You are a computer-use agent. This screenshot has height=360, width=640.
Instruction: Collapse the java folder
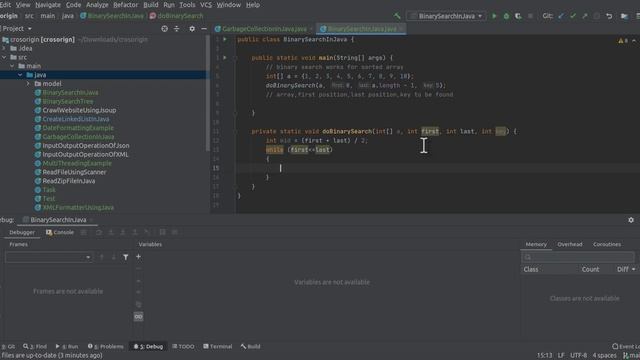click(20, 75)
